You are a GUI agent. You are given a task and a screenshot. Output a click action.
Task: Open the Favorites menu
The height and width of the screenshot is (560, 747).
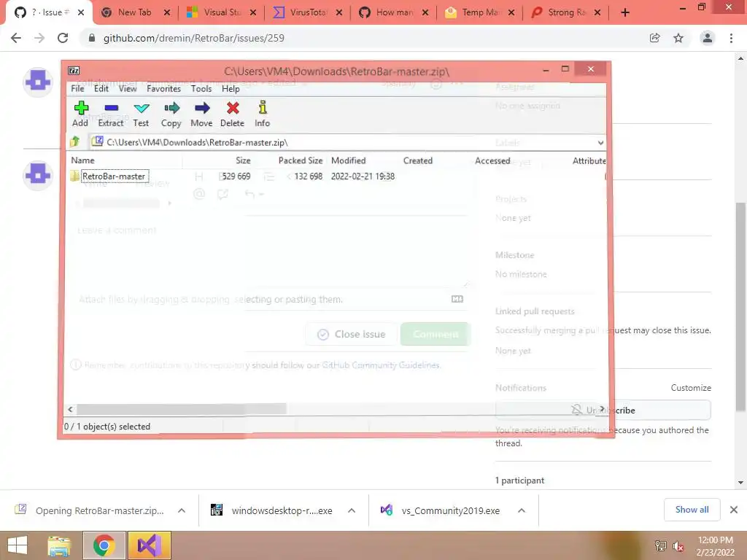pos(163,88)
